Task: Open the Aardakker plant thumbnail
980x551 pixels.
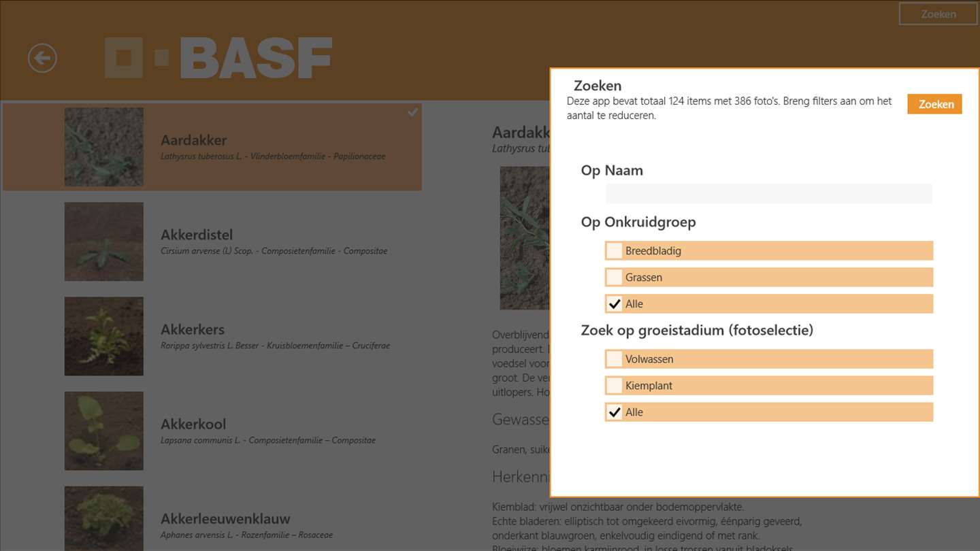Action: [103, 147]
